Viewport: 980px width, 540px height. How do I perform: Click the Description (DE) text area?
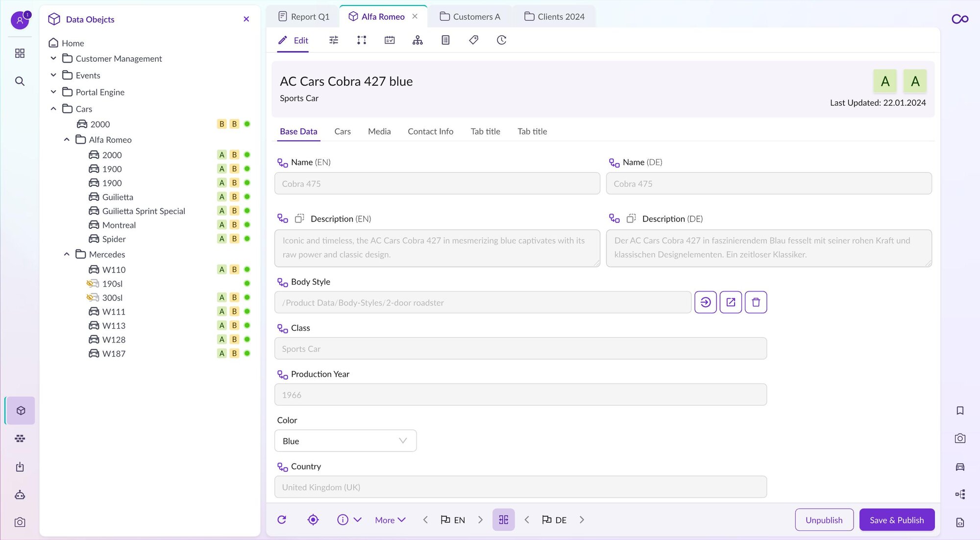click(769, 248)
